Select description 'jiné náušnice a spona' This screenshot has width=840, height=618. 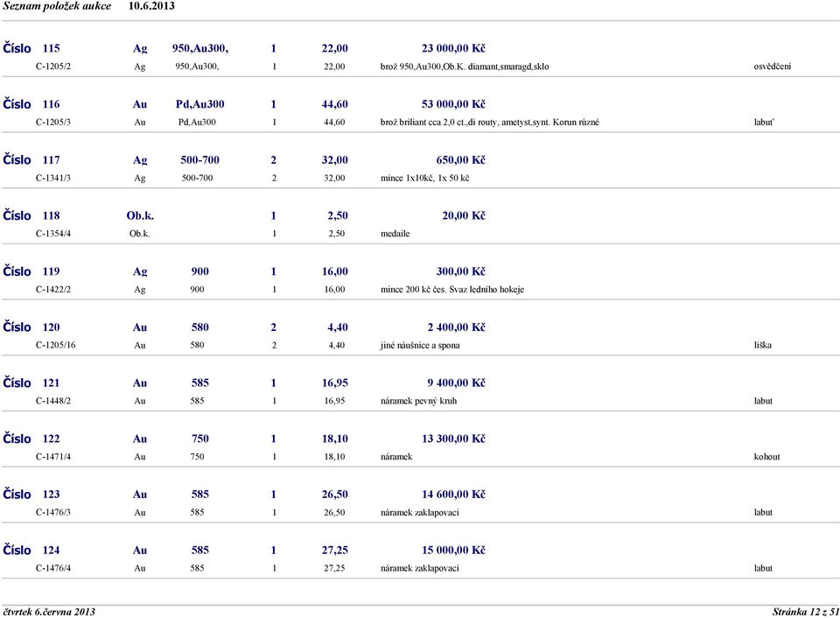420,345
